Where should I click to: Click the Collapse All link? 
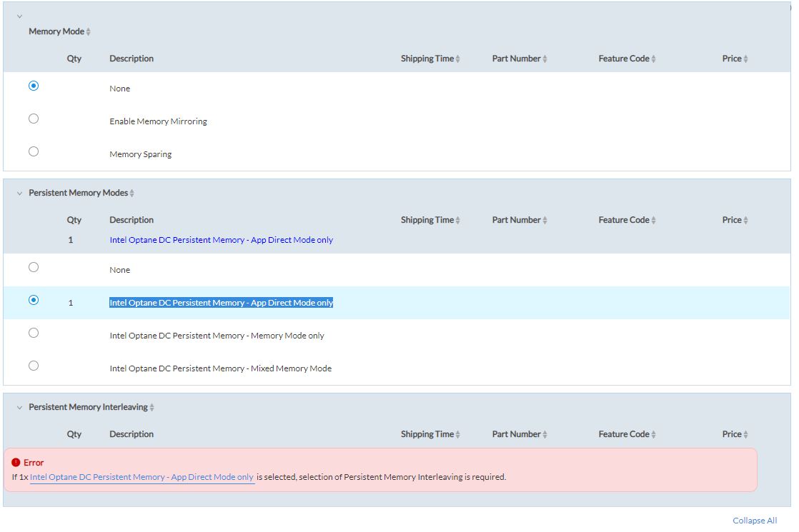click(x=754, y=521)
